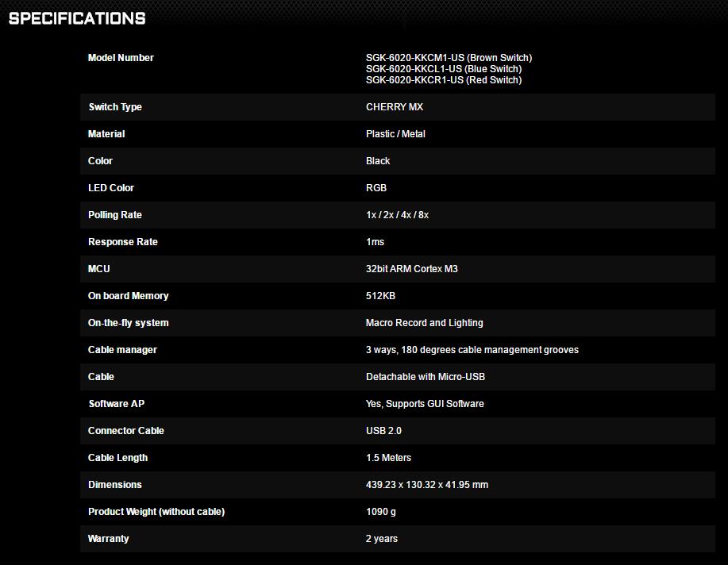
Task: Click the 2 years warranty value
Action: (x=382, y=539)
